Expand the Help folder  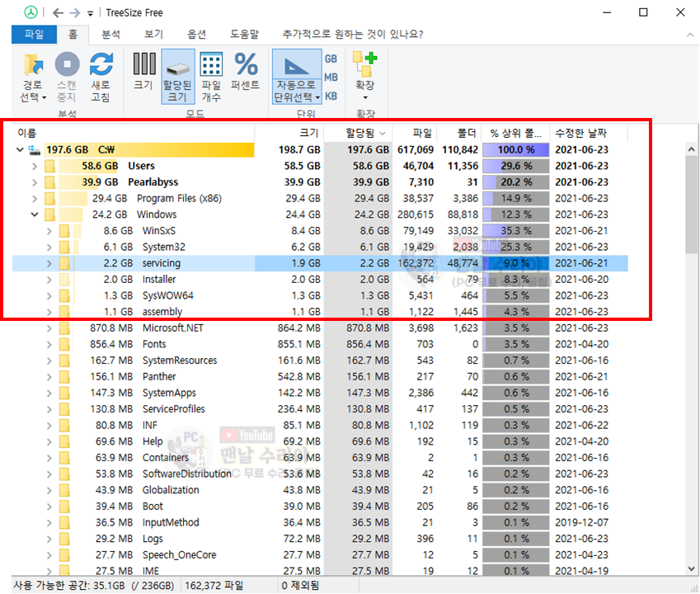pyautogui.click(x=49, y=441)
